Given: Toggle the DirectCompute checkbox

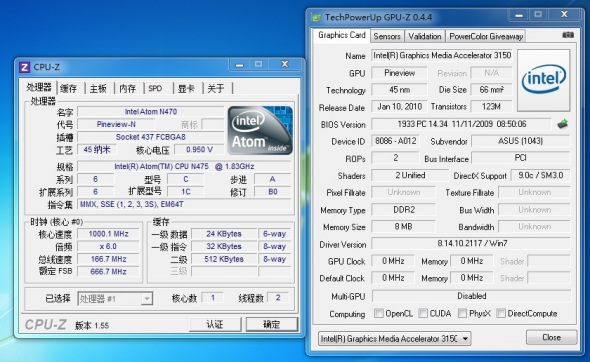Looking at the screenshot, I should [501, 313].
